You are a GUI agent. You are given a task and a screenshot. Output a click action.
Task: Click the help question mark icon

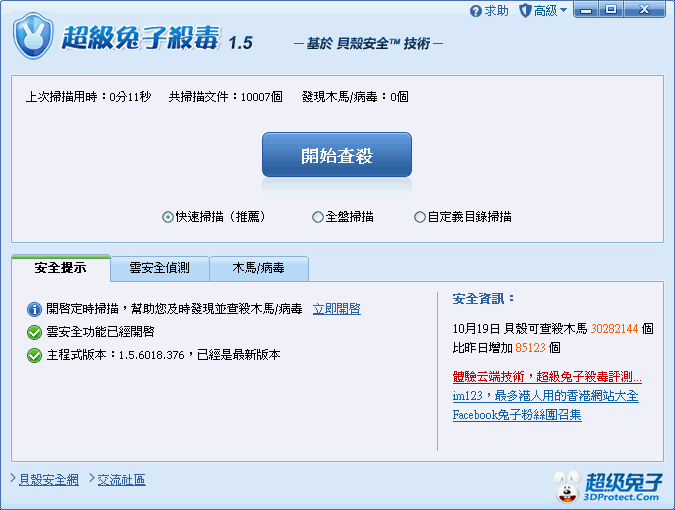point(476,11)
